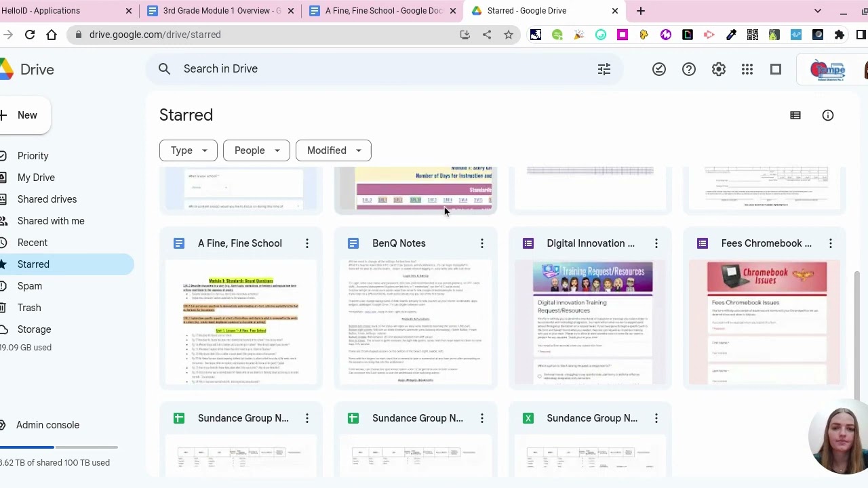Open the offline ready status checkmark icon

(x=659, y=69)
